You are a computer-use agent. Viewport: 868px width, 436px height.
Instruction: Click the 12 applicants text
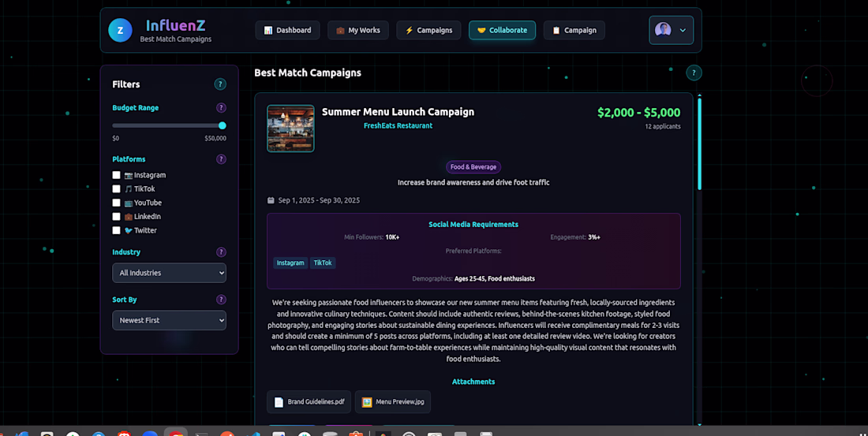point(663,127)
